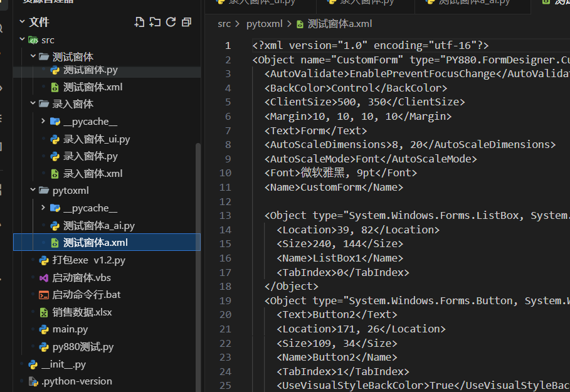Click the VBS icon beside 启动窗体.vbs
Viewport: 570px width, 392px height.
(44, 277)
